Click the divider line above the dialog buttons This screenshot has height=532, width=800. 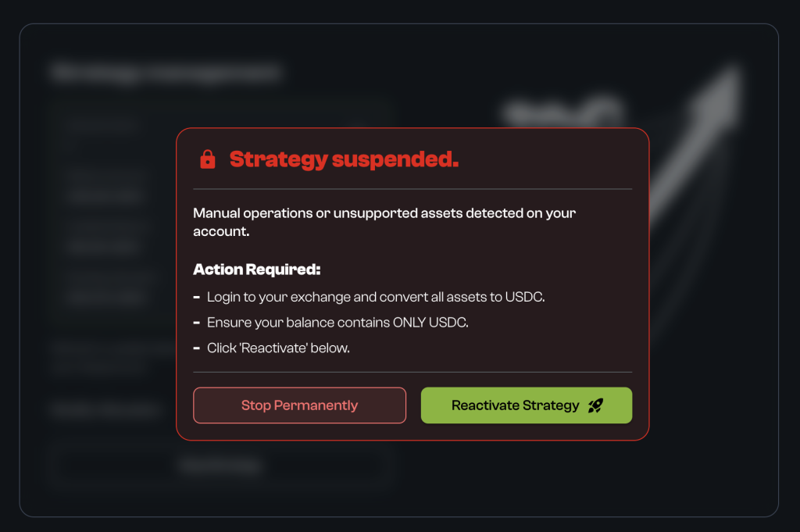point(412,373)
